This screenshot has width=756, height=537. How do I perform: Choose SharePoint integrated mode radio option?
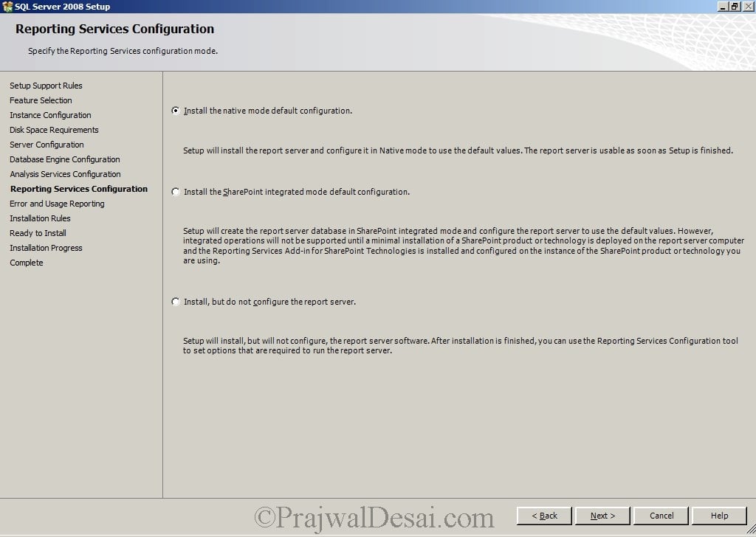[176, 192]
